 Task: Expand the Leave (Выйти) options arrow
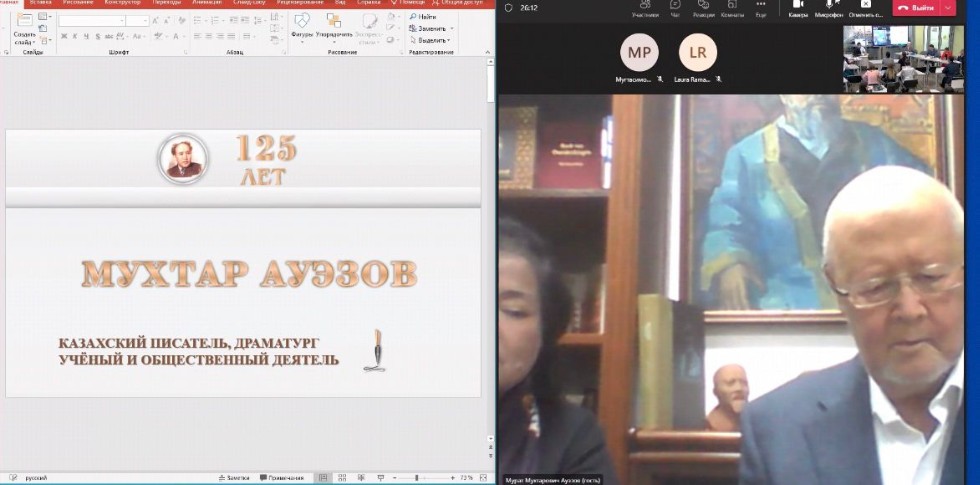point(948,8)
